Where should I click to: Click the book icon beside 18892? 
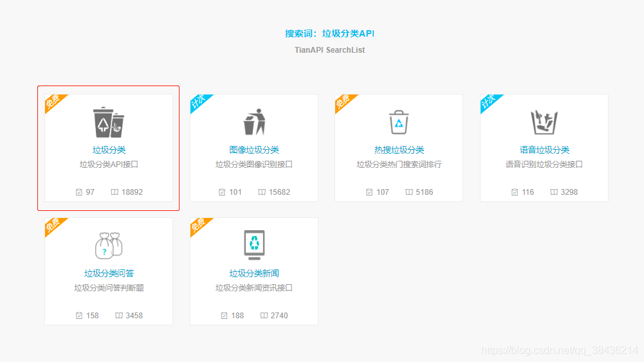pos(115,192)
